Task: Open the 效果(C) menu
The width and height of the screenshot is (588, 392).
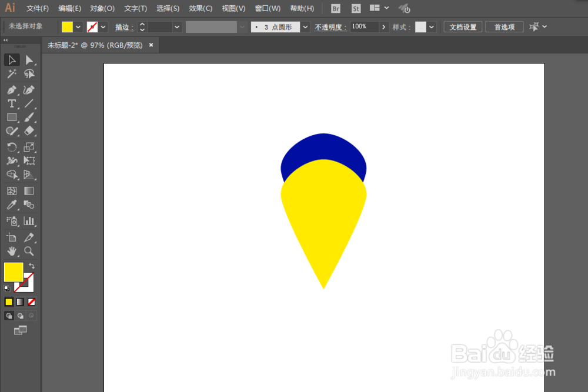Action: click(201, 8)
